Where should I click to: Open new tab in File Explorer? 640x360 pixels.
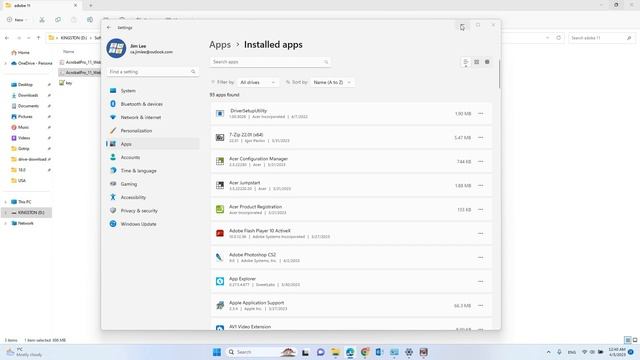[91, 5]
